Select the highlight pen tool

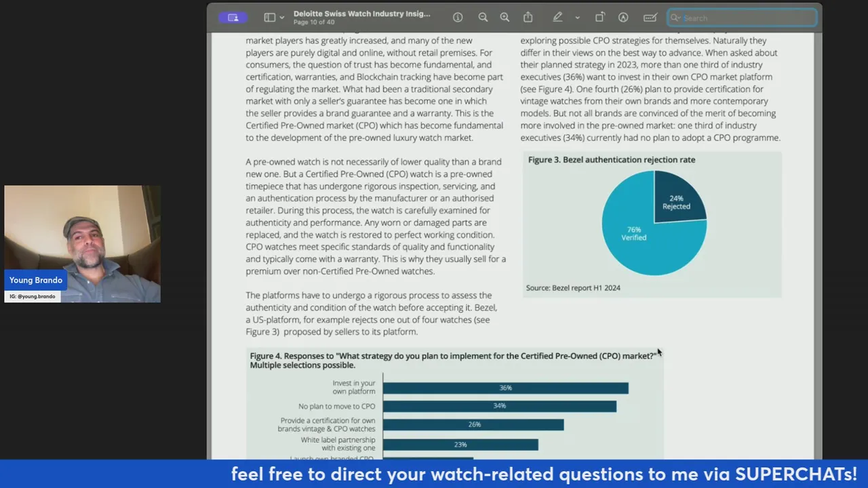point(557,18)
